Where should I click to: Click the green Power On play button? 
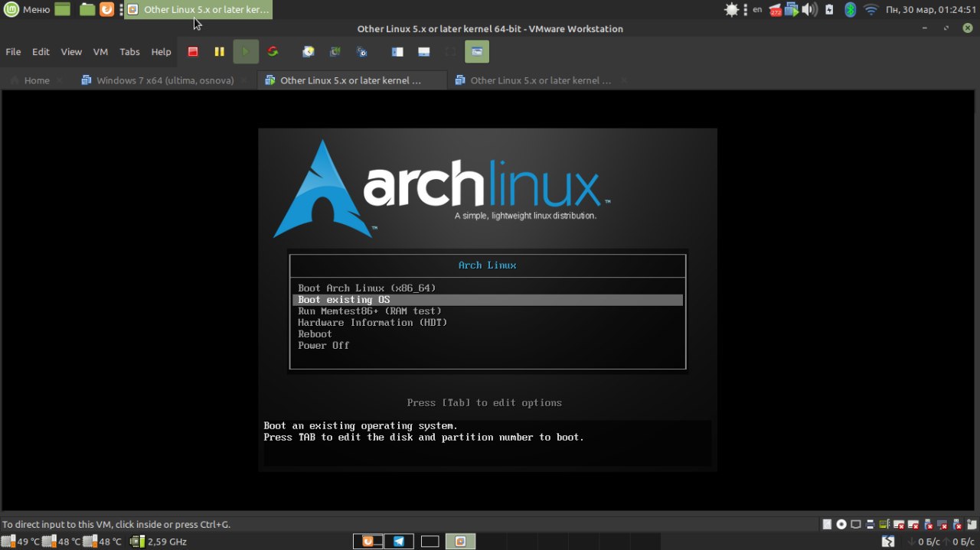pyautogui.click(x=246, y=52)
